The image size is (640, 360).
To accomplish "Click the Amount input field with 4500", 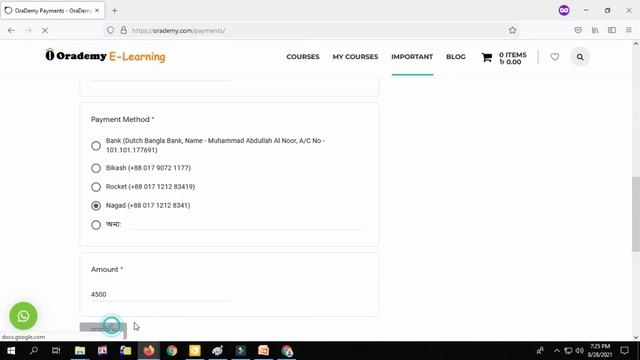I will 160,295.
